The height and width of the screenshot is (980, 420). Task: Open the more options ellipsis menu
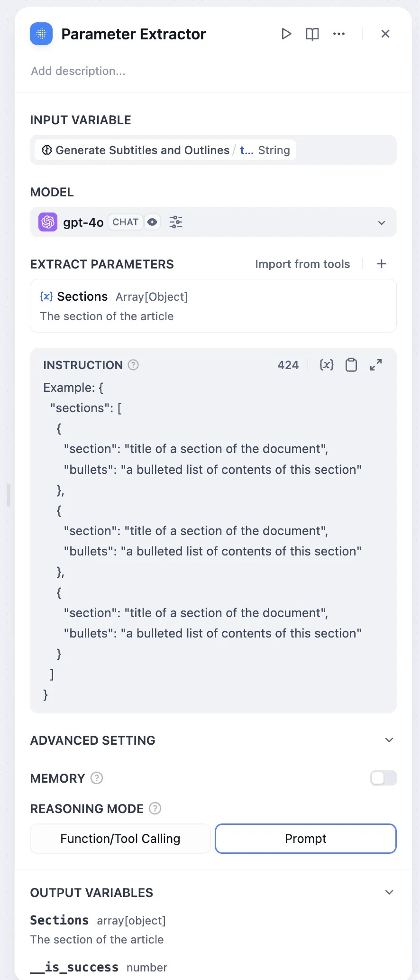point(339,34)
